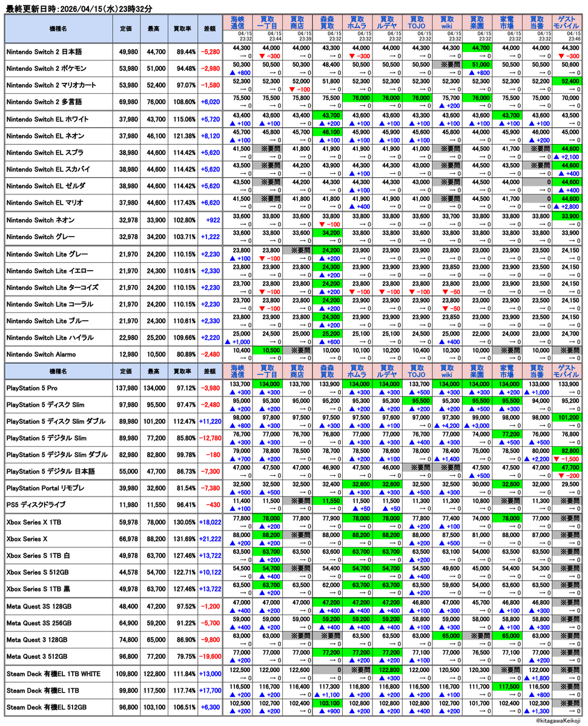The width and height of the screenshot is (588, 726).
Task: Click green 44,700 買取楽園 cell in Switch 2 日本語 row
Action: [x=477, y=48]
